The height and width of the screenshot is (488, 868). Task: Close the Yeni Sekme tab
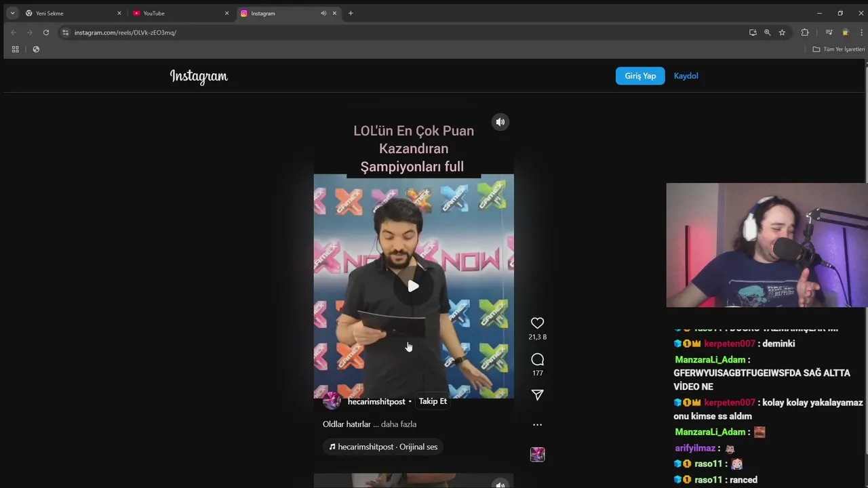point(119,13)
